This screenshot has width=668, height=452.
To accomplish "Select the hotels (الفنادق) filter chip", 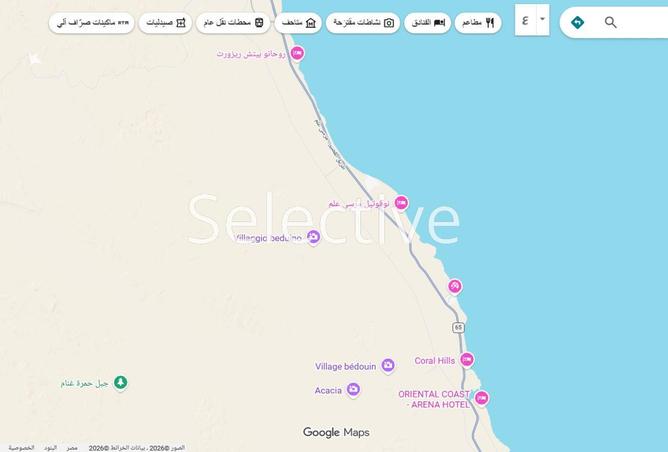I will pos(427,22).
